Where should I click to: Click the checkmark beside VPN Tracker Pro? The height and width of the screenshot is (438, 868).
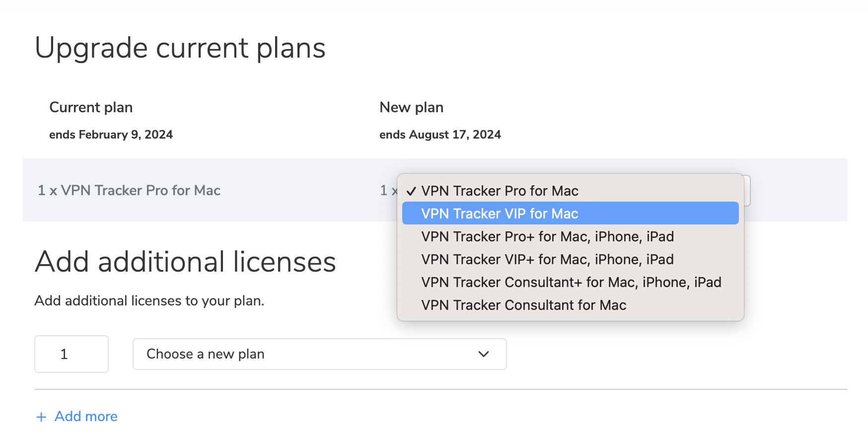(411, 190)
